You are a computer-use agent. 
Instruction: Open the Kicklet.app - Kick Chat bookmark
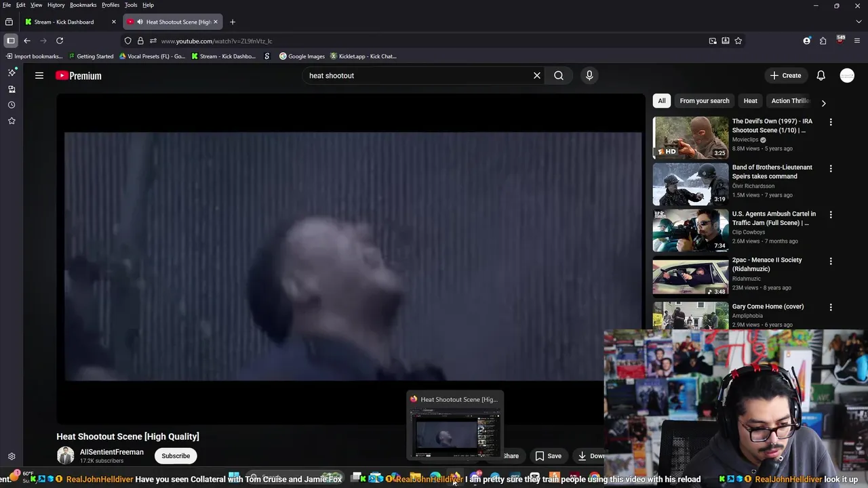pos(363,56)
